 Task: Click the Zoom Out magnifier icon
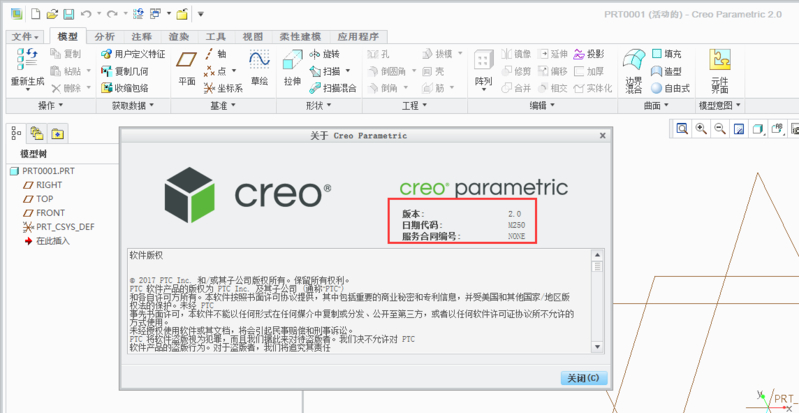point(720,128)
